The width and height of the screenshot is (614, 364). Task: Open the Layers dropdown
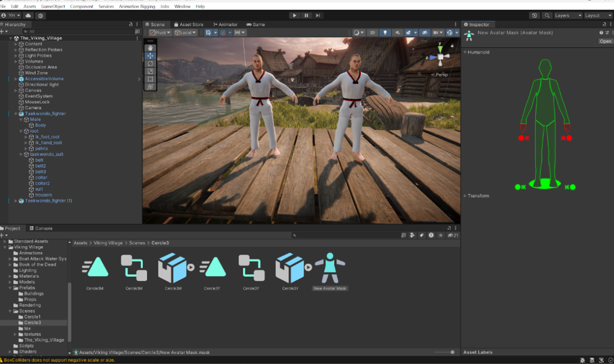[568, 16]
